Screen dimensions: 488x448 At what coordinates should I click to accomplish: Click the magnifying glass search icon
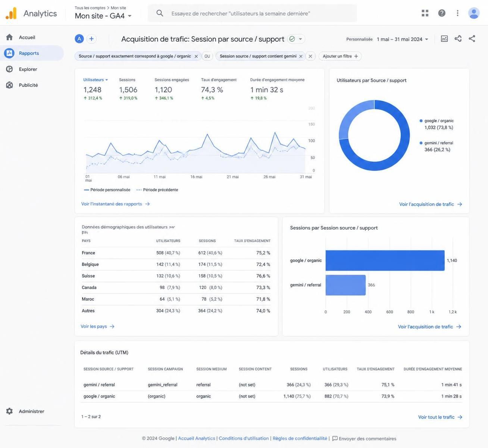(x=160, y=13)
